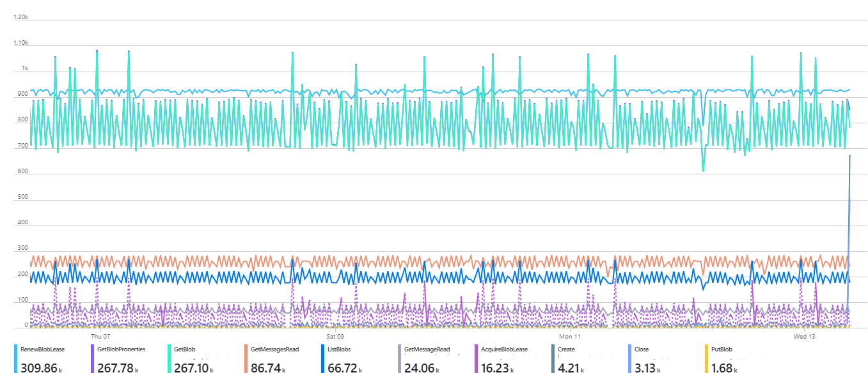The height and width of the screenshot is (391, 868).
Task: Click the salmon GetMessagesRead color bar
Action: coord(246,360)
